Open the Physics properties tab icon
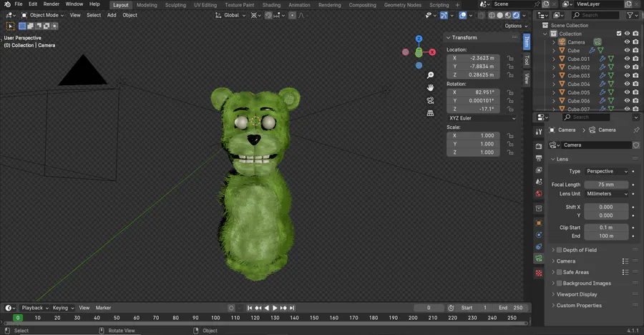 point(539,235)
